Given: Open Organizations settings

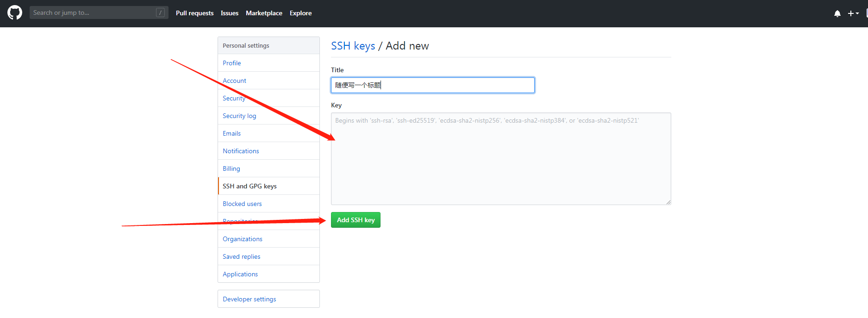Looking at the screenshot, I should point(269,239).
